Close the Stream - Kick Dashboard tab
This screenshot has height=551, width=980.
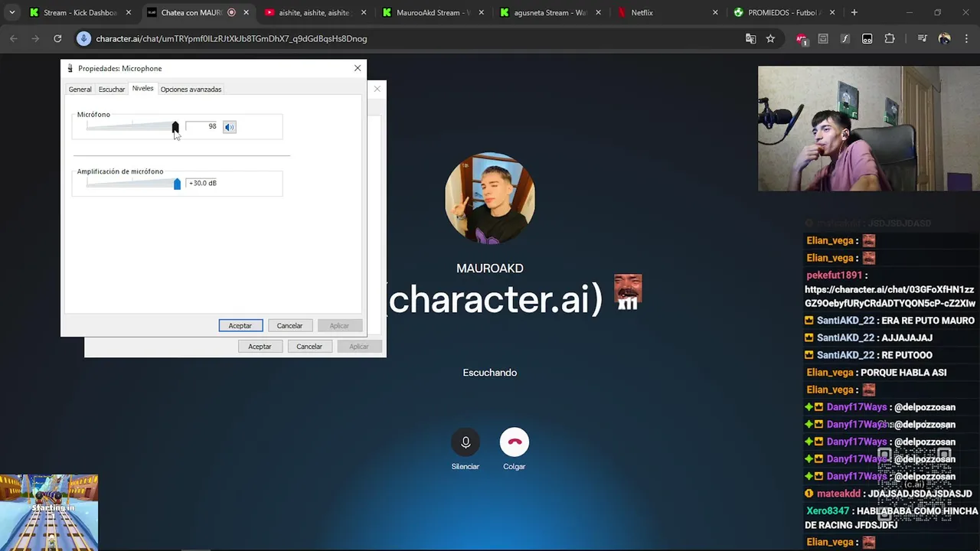pos(128,12)
